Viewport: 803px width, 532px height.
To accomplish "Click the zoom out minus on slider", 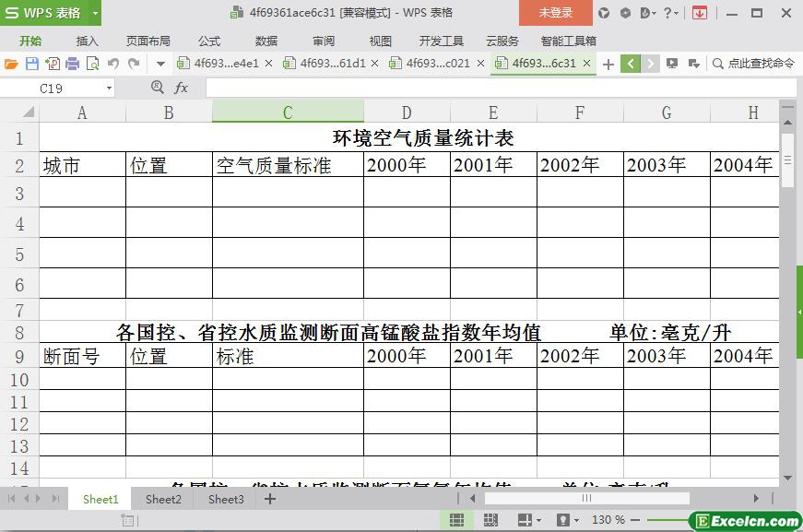I will point(635,520).
